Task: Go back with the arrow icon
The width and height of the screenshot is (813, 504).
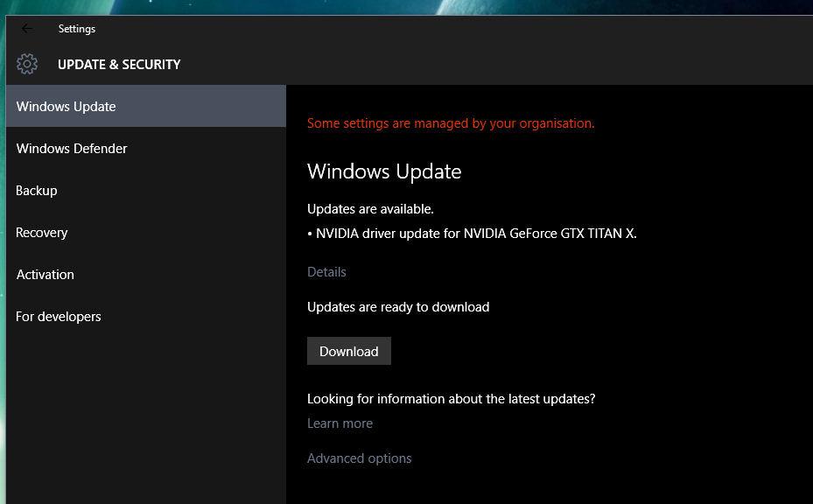Action: click(x=27, y=29)
